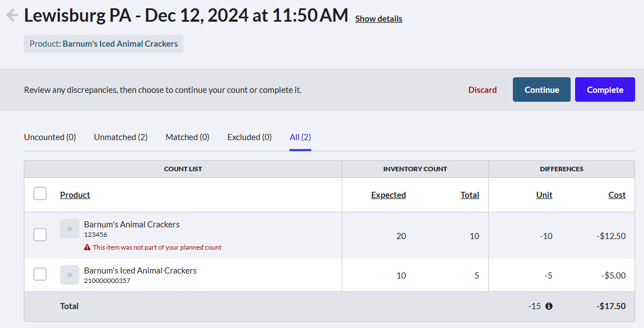This screenshot has width=644, height=328.
Task: Open the Barnum's Animal Crackers product thumbnail
Action: (69, 229)
